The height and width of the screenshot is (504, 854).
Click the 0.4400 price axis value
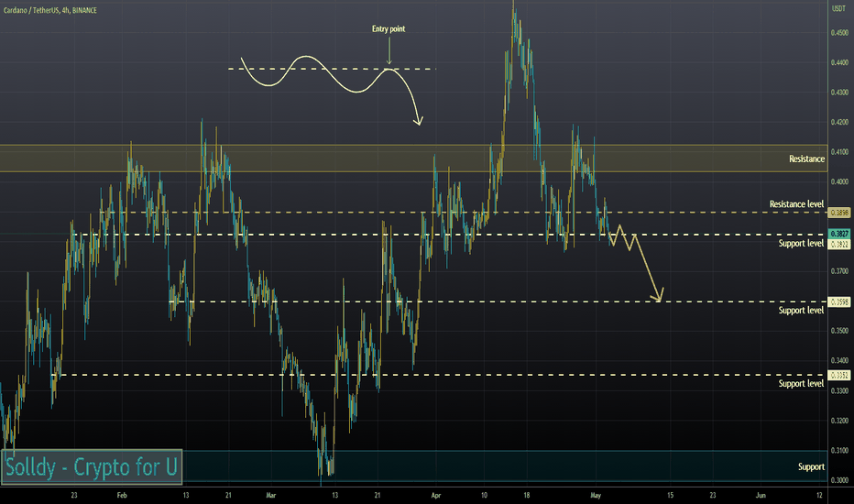click(x=839, y=62)
